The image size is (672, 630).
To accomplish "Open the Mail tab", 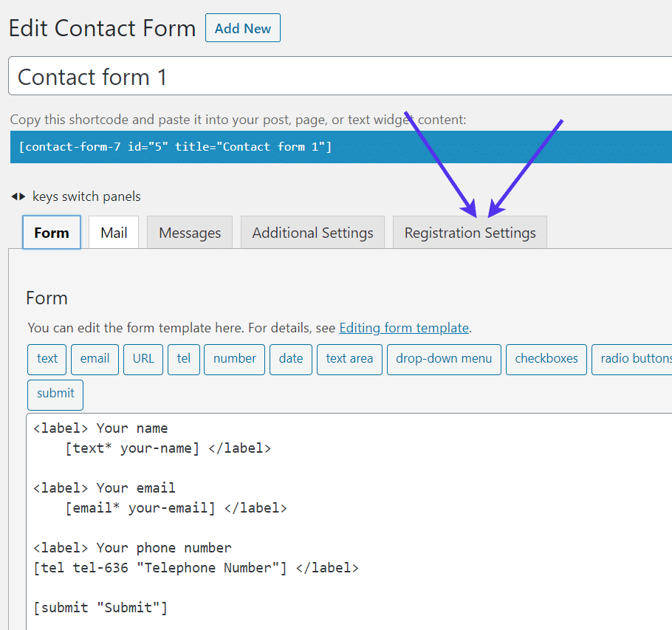I will point(114,233).
